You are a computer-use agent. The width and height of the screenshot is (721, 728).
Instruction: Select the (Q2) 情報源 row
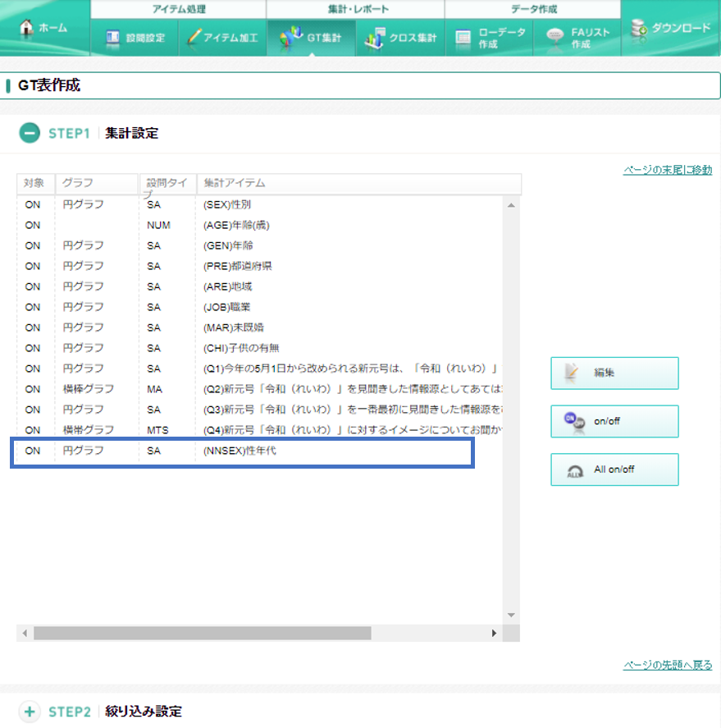tap(259, 388)
